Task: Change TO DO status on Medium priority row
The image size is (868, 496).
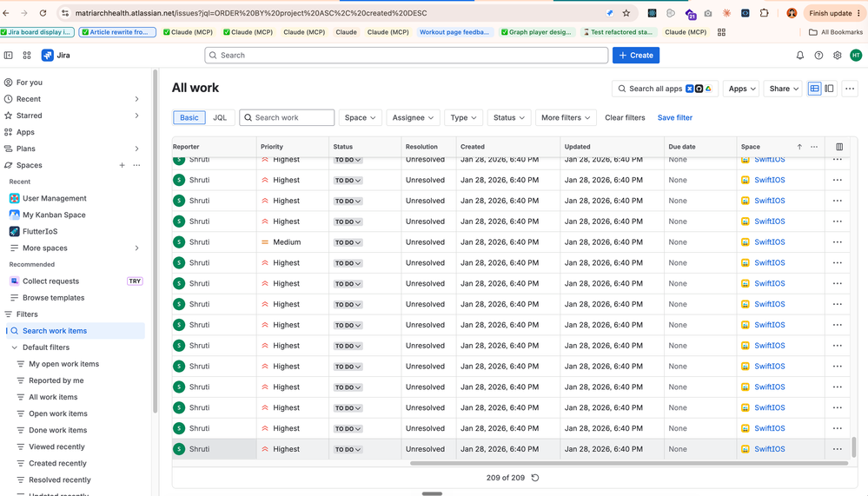Action: (348, 242)
